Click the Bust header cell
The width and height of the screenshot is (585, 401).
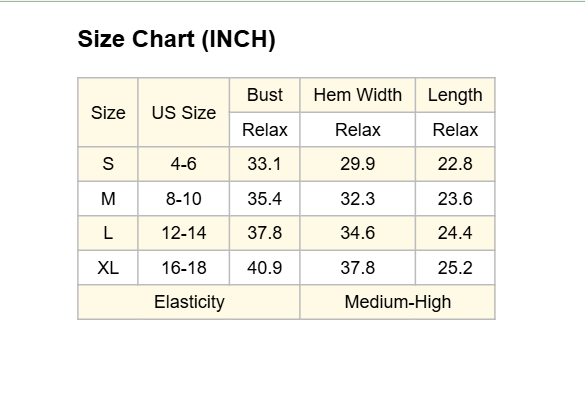(x=265, y=95)
